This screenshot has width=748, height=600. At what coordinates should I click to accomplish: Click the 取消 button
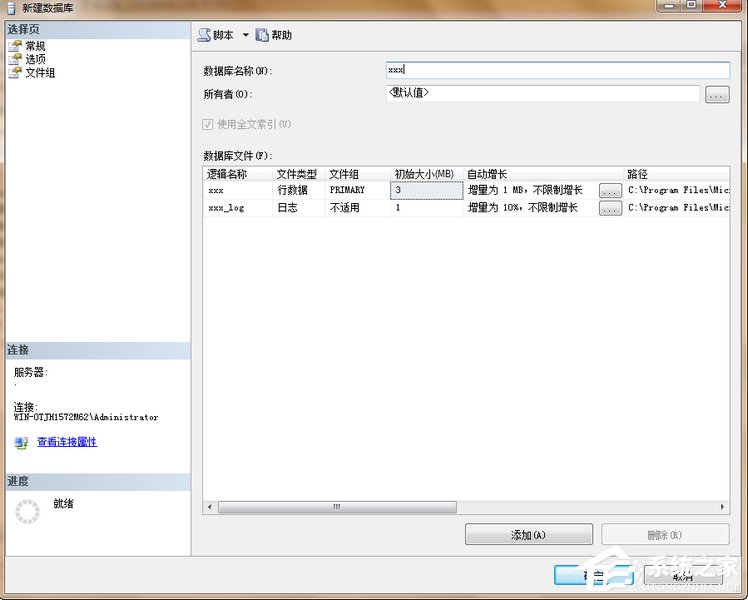[x=683, y=576]
